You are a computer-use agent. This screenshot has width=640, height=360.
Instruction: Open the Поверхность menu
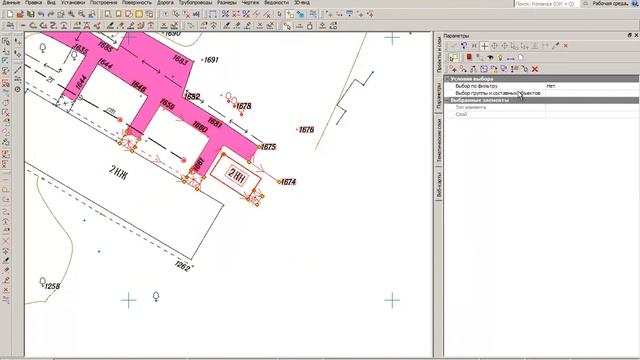137,2
